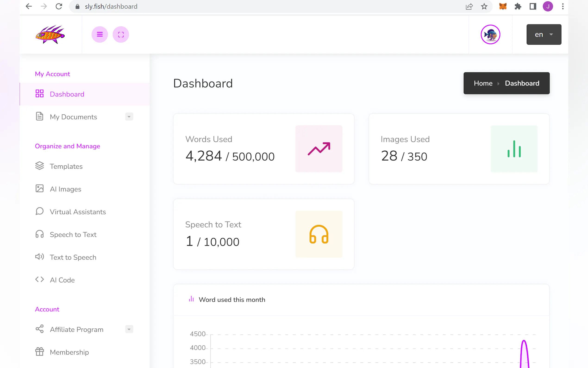Click the AI Code brackets icon
Image resolution: width=588 pixels, height=368 pixels.
[39, 279]
